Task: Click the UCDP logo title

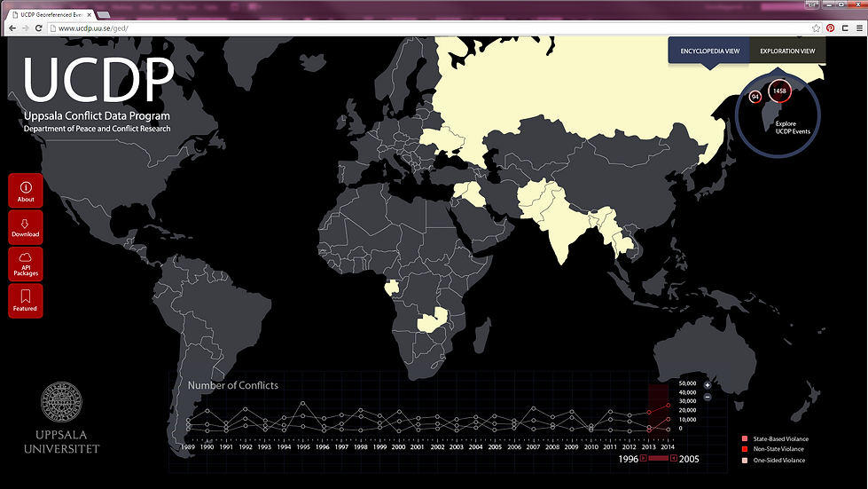Action: click(98, 80)
